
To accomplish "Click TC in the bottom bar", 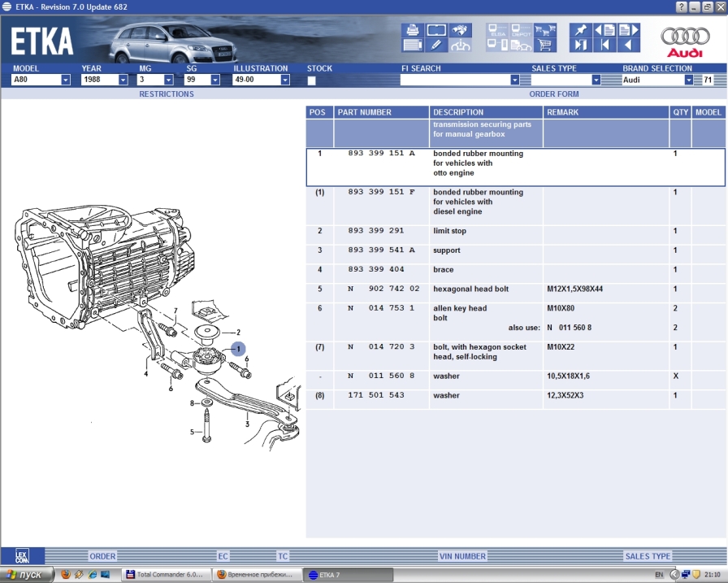I will click(283, 556).
